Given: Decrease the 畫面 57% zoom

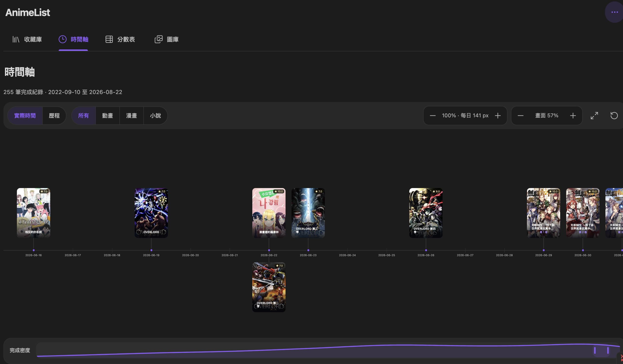Looking at the screenshot, I should click(x=520, y=116).
